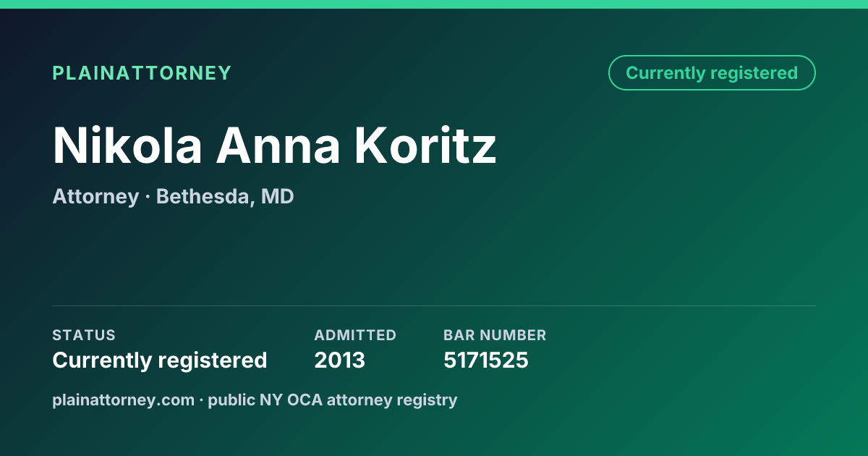Click the admitted year 2013
The width and height of the screenshot is (868, 456).
click(340, 360)
